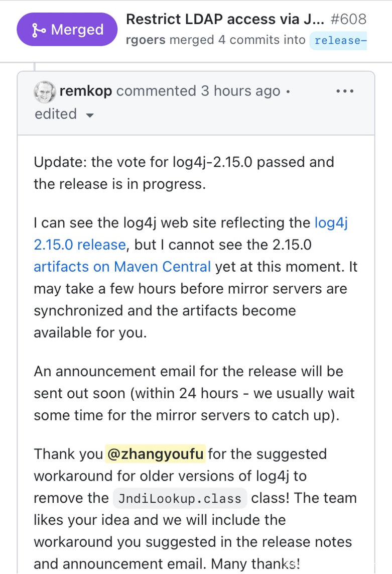Click remkop's profile avatar
The height and width of the screenshot is (574, 392).
pos(45,91)
